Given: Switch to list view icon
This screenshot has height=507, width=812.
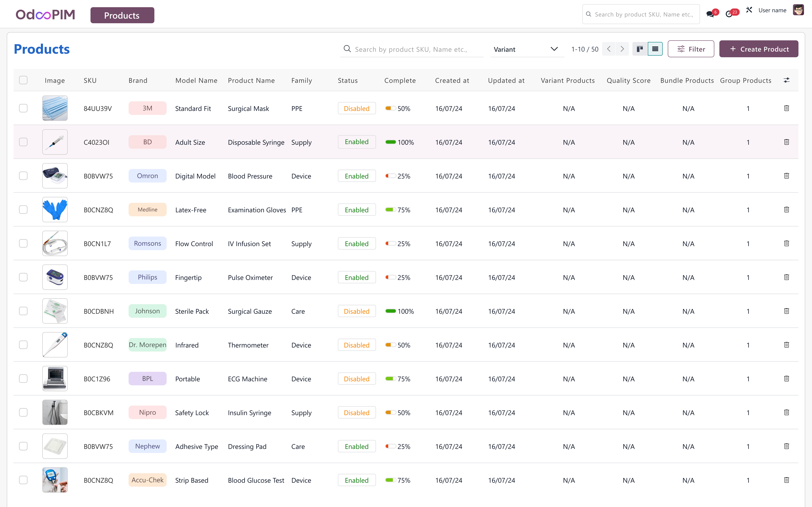Looking at the screenshot, I should (655, 49).
